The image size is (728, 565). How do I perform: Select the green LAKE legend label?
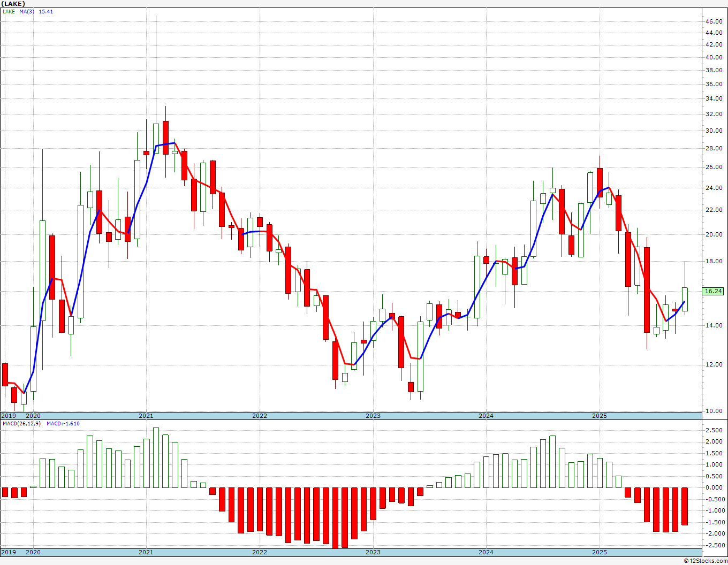[x=9, y=11]
